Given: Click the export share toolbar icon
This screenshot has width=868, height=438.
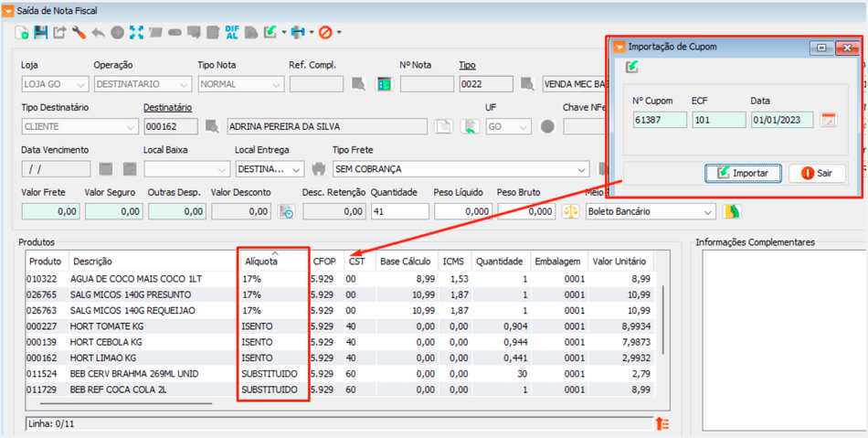Looking at the screenshot, I should click(x=59, y=33).
